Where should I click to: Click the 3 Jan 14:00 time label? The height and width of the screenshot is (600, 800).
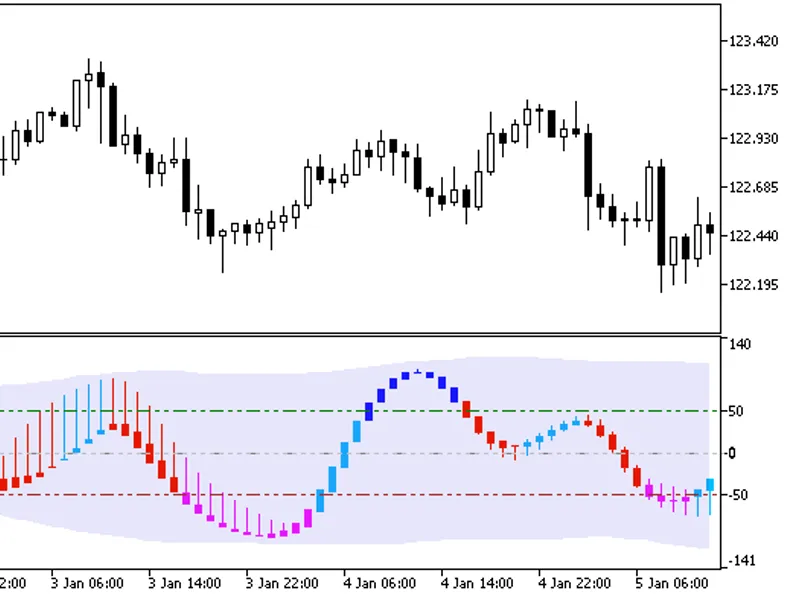click(x=185, y=583)
